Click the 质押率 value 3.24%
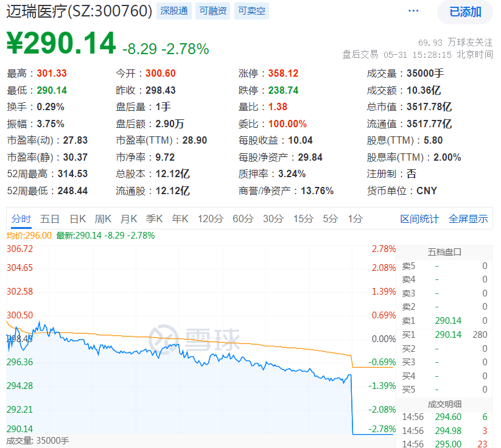 [x=292, y=174]
